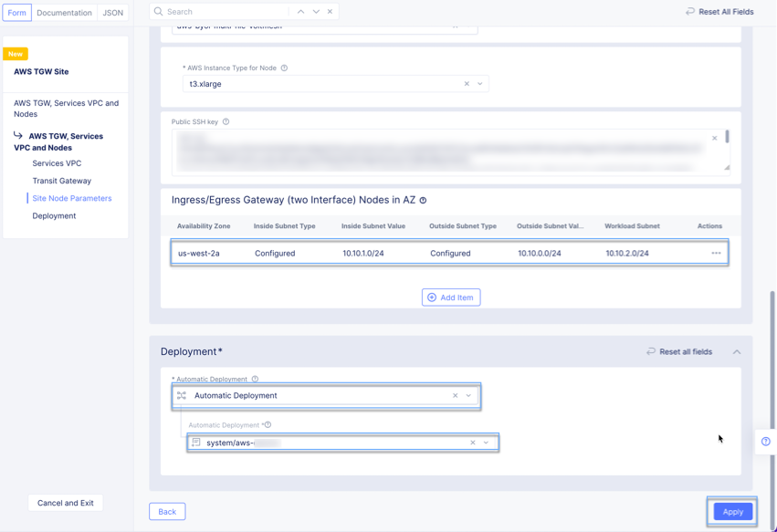This screenshot has height=532, width=777.
Task: Select Transit Gateway in sidebar navigation
Action: pos(61,181)
